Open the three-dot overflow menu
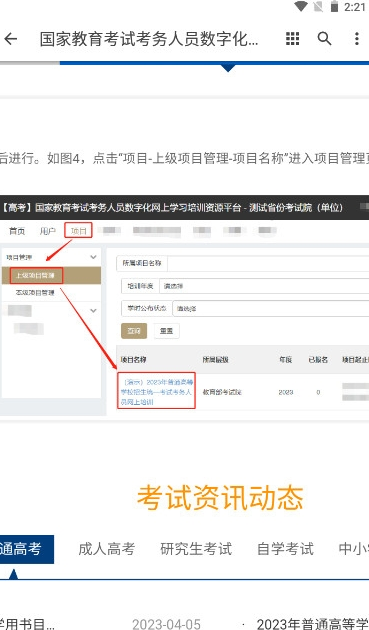 point(357,39)
